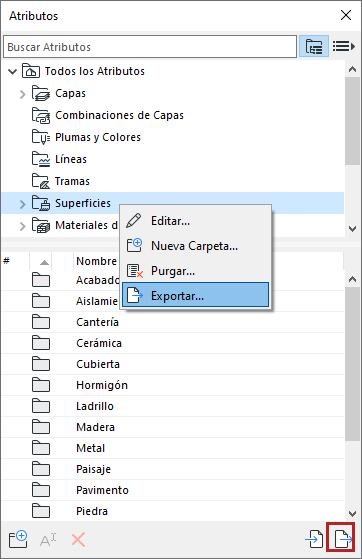Open Capas in the attribute tree

click(x=70, y=93)
